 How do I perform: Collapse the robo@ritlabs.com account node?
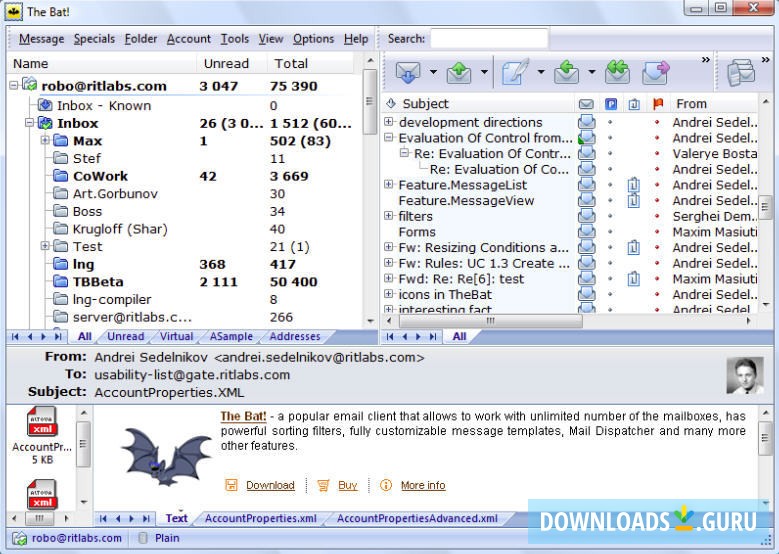click(14, 86)
